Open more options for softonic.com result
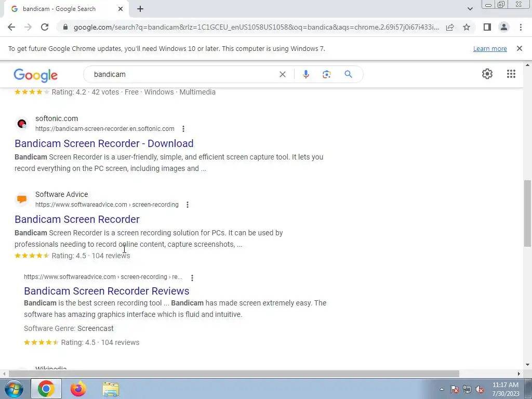Image resolution: width=532 pixels, height=399 pixels. click(x=183, y=129)
